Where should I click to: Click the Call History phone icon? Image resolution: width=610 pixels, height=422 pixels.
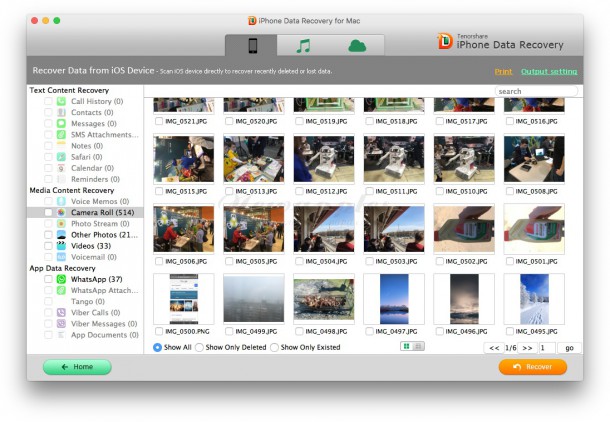point(61,101)
